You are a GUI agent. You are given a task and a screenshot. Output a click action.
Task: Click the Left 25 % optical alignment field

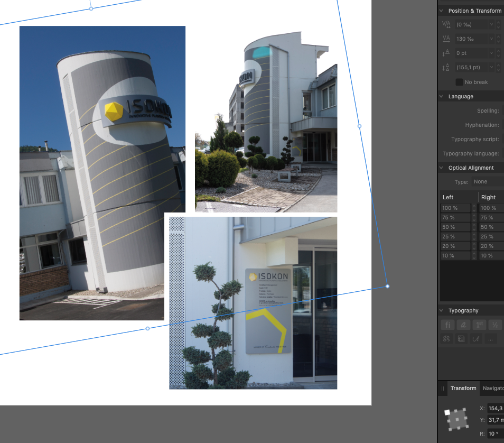[x=455, y=236]
